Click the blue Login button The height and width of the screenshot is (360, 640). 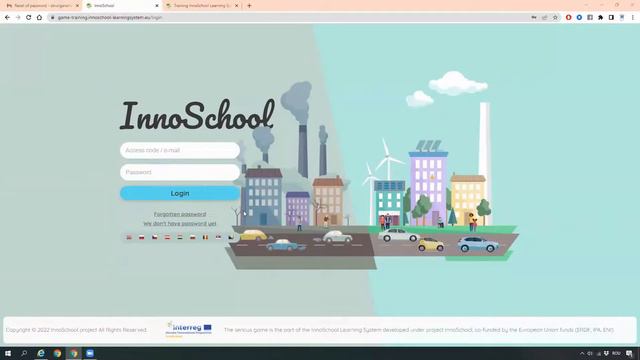click(x=180, y=193)
